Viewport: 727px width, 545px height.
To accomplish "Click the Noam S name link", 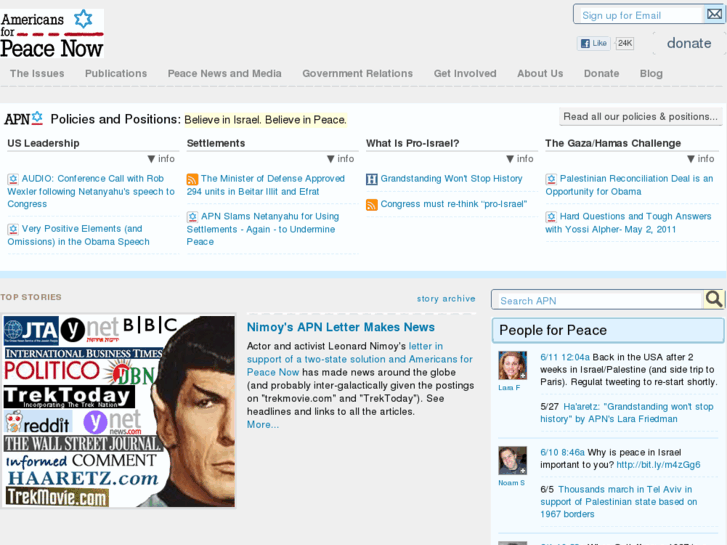I will pyautogui.click(x=511, y=482).
